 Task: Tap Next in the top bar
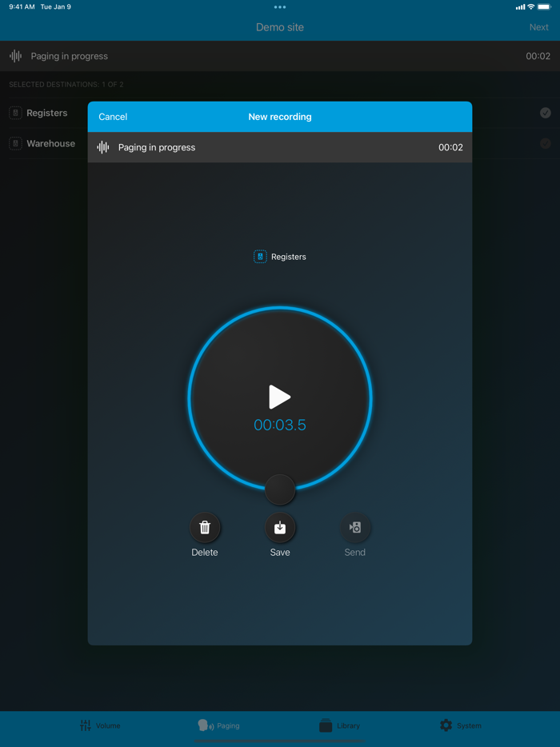(x=539, y=27)
